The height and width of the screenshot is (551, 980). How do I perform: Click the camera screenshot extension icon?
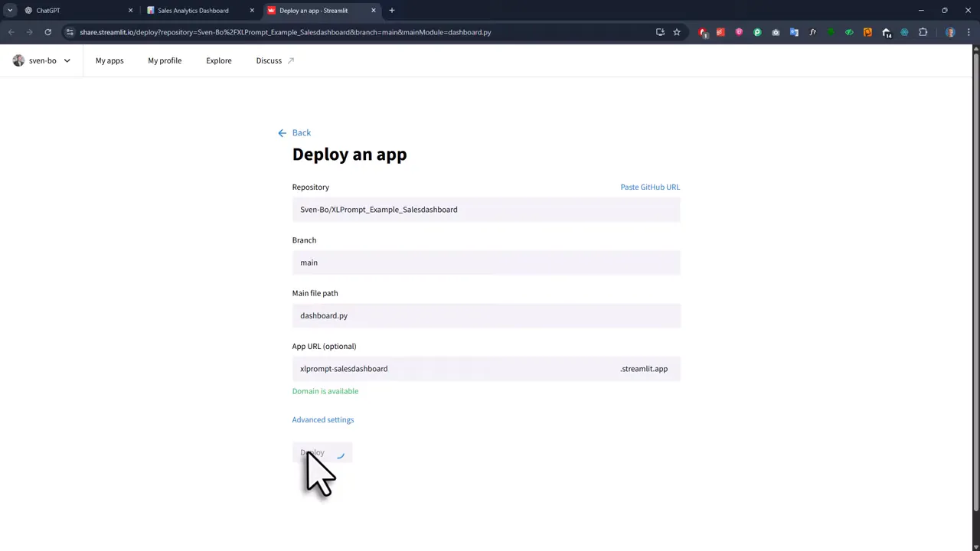click(776, 32)
